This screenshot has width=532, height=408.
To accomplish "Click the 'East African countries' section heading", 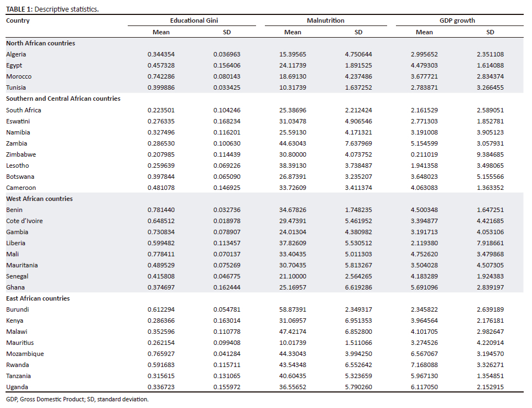I will [38, 298].
